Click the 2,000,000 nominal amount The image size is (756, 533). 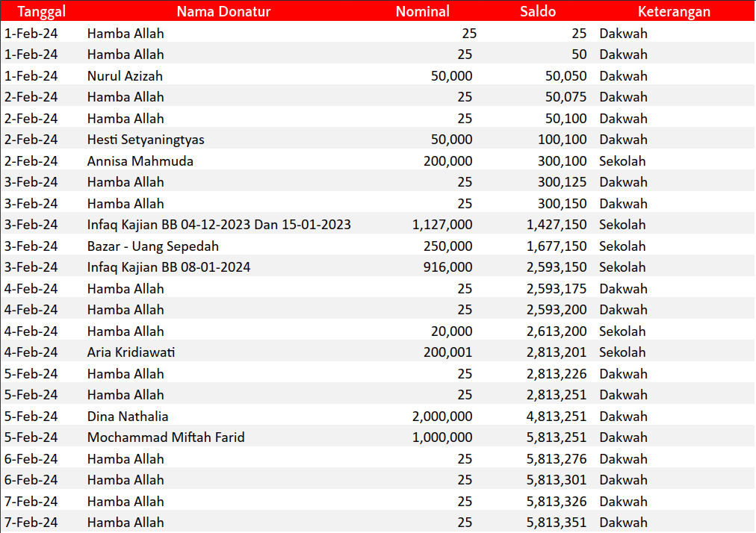click(x=442, y=417)
